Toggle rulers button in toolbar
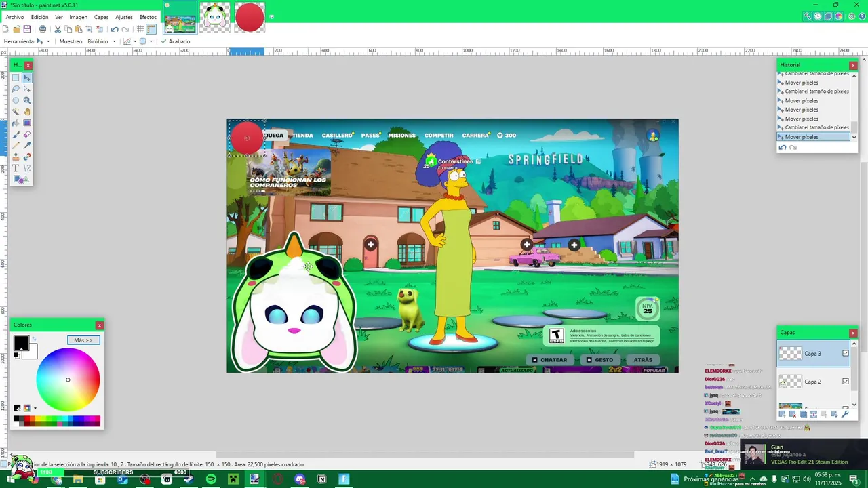This screenshot has width=868, height=488. coord(151,29)
